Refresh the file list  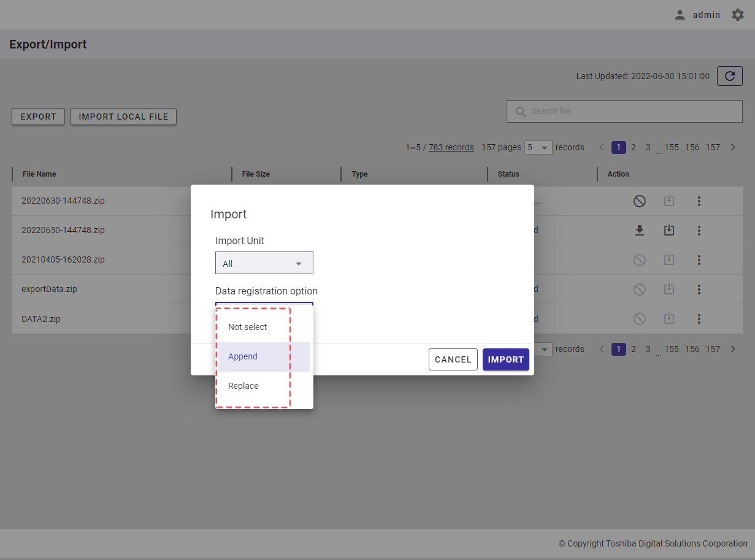(x=729, y=76)
